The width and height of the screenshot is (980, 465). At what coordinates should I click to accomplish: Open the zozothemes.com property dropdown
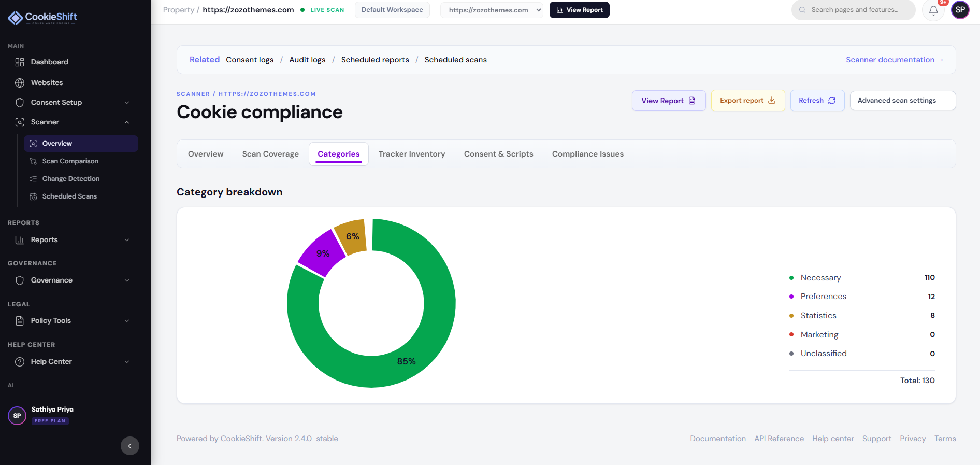pos(492,10)
